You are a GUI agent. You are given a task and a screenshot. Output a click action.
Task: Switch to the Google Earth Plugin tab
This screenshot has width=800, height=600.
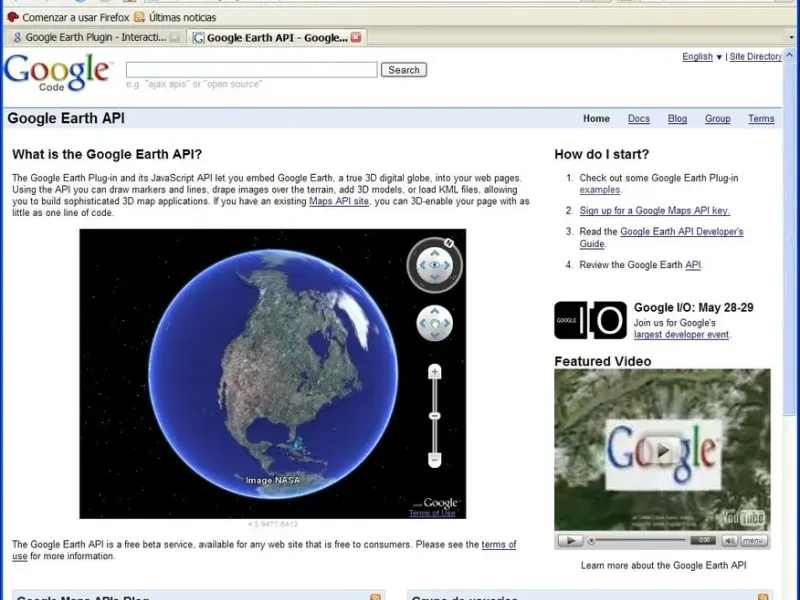pyautogui.click(x=94, y=38)
